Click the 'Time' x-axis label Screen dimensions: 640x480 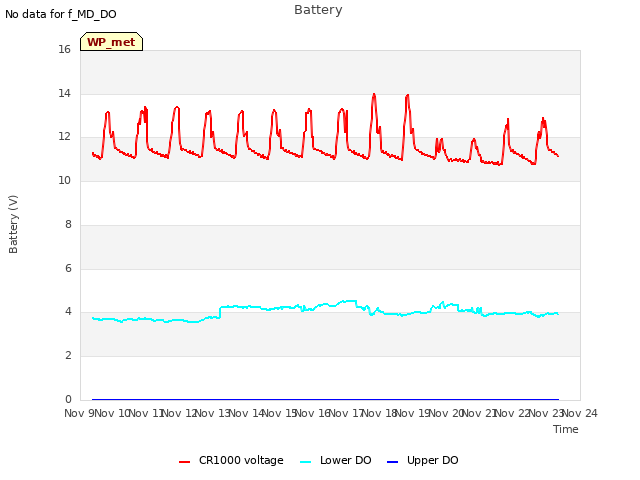566,429
